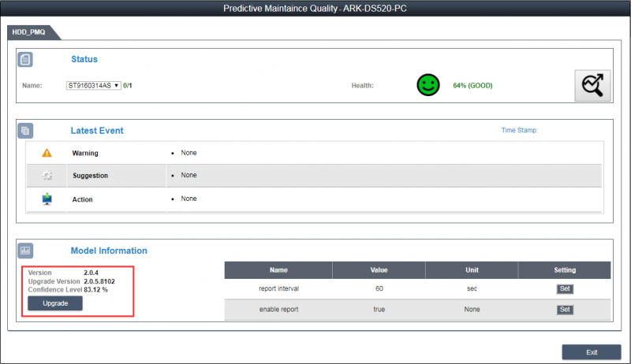Open the ST9160314AS drive name dropdown
Screen dimensions: 631x364
coord(93,85)
